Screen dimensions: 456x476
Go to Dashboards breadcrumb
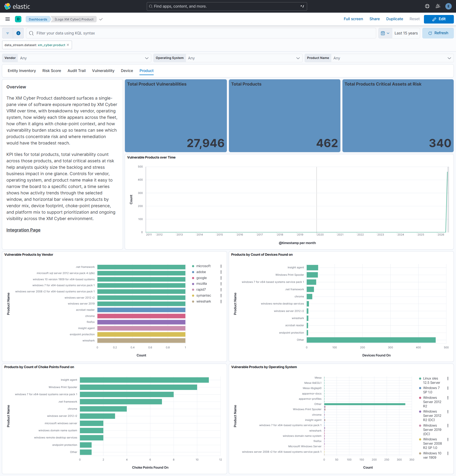click(x=38, y=19)
